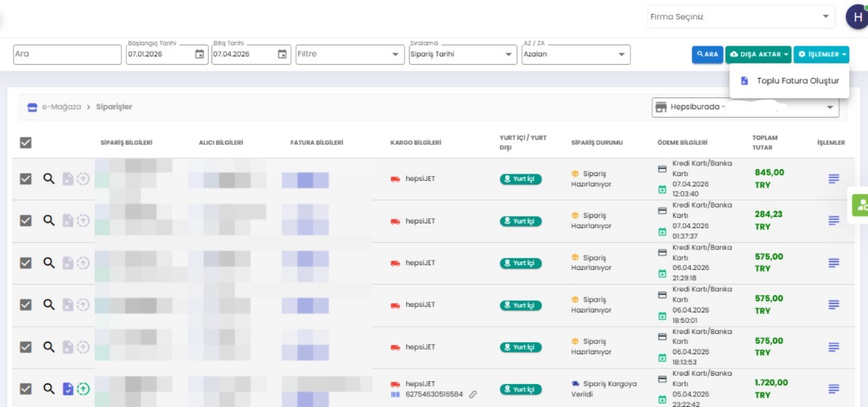This screenshot has width=868, height=407.
Task: Open calendar icon for Başlangıç Tarihi field
Action: pos(200,54)
